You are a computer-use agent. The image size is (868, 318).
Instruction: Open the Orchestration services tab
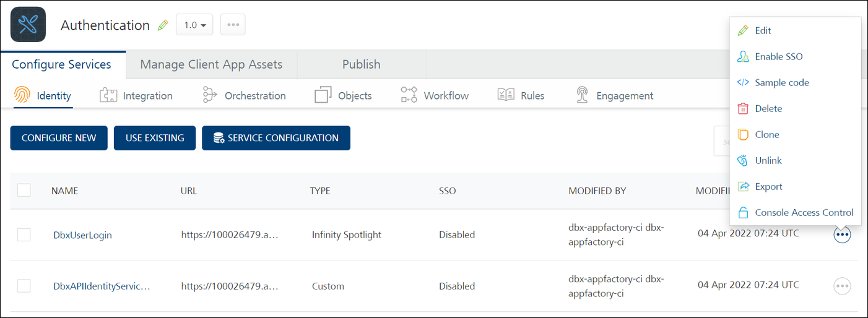pos(245,95)
